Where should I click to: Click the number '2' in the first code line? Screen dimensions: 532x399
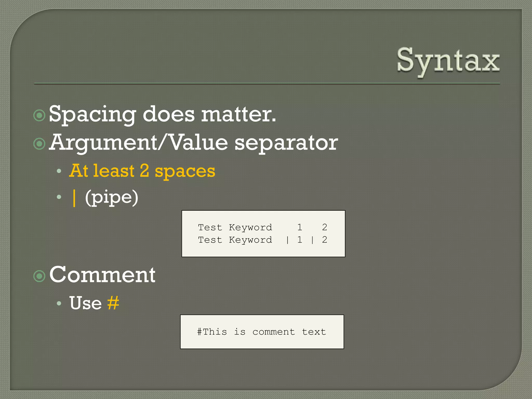click(x=324, y=227)
